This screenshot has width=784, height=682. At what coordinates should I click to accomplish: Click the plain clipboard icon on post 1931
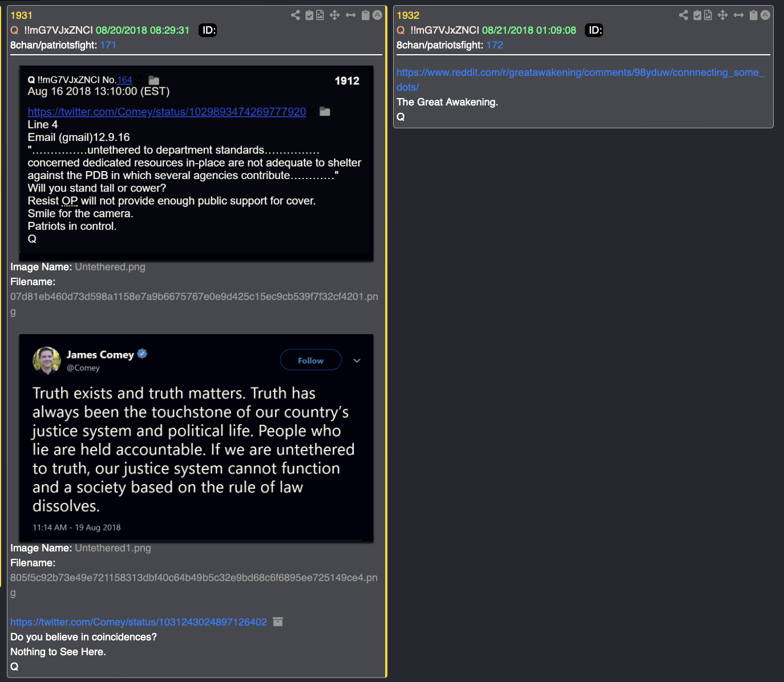coord(366,15)
